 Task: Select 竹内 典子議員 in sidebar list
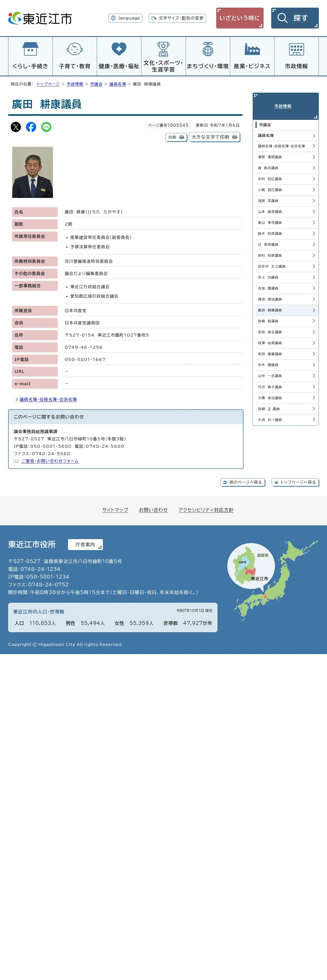pos(286,387)
